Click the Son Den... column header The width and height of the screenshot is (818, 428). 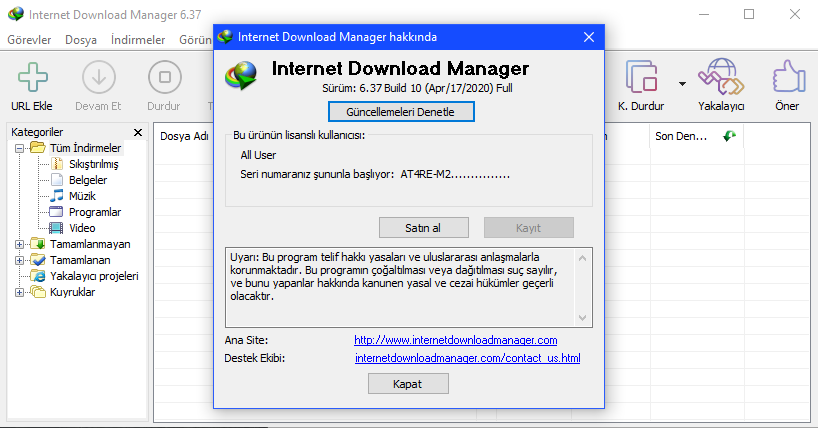[x=681, y=136]
